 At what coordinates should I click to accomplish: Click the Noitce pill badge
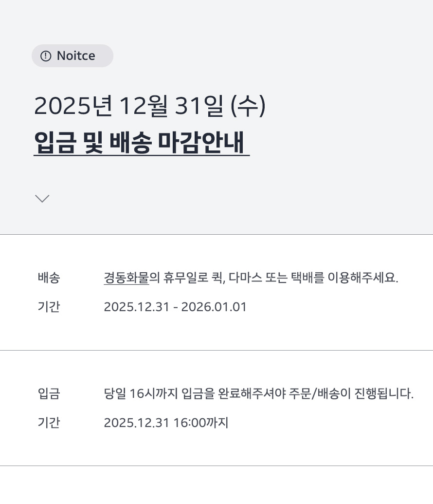(x=72, y=56)
